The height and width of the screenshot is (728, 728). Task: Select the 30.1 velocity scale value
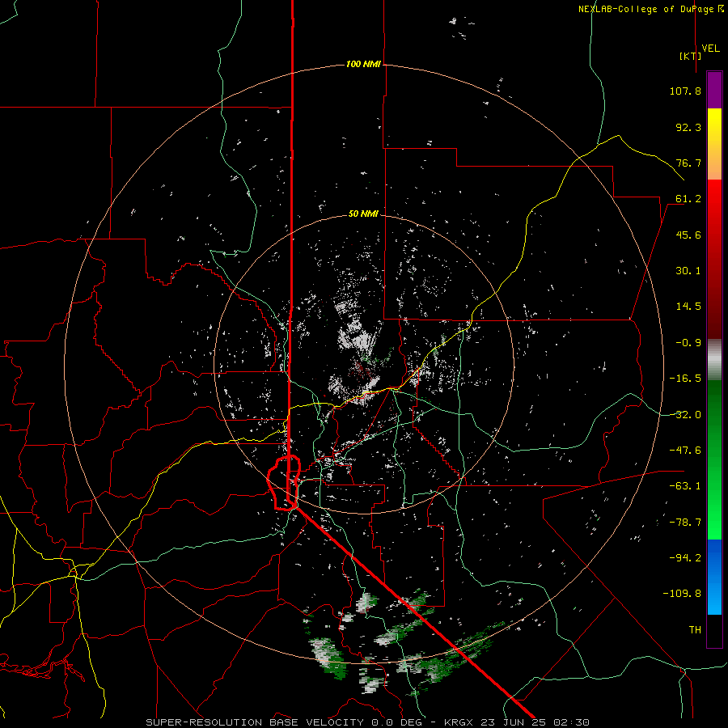coord(688,271)
